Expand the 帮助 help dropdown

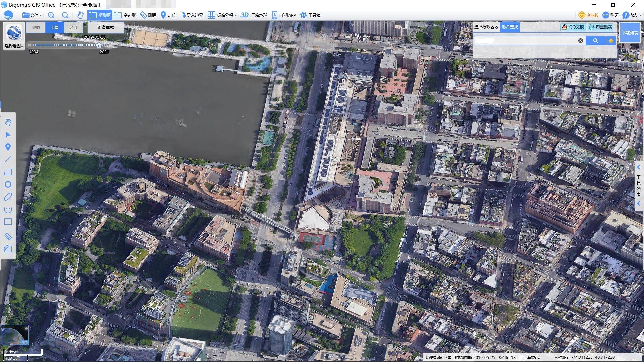(632, 15)
